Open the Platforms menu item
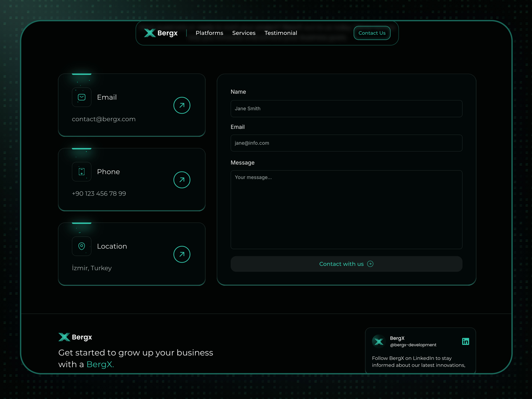 tap(209, 33)
